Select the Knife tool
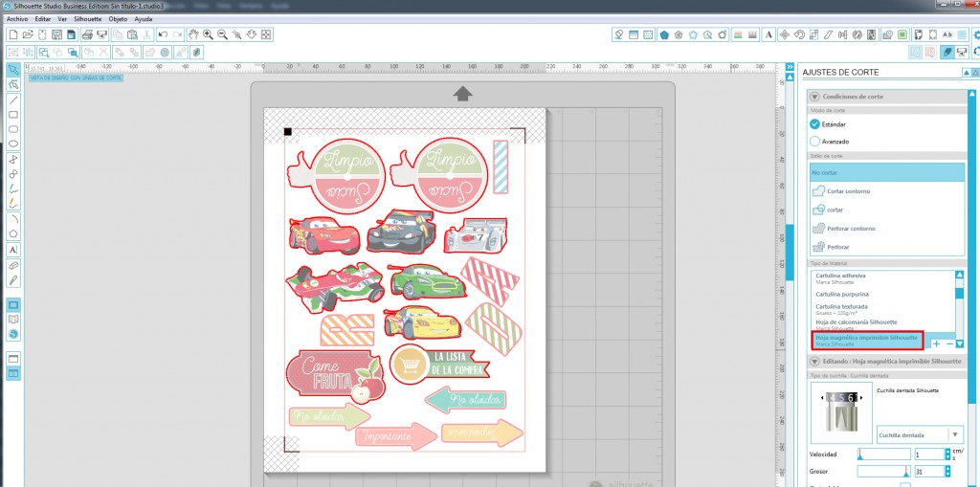The image size is (980, 487). coord(13,279)
